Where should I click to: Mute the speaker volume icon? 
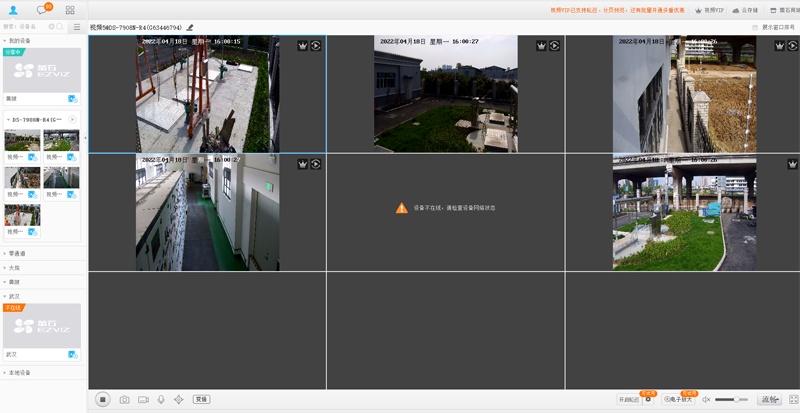click(706, 399)
